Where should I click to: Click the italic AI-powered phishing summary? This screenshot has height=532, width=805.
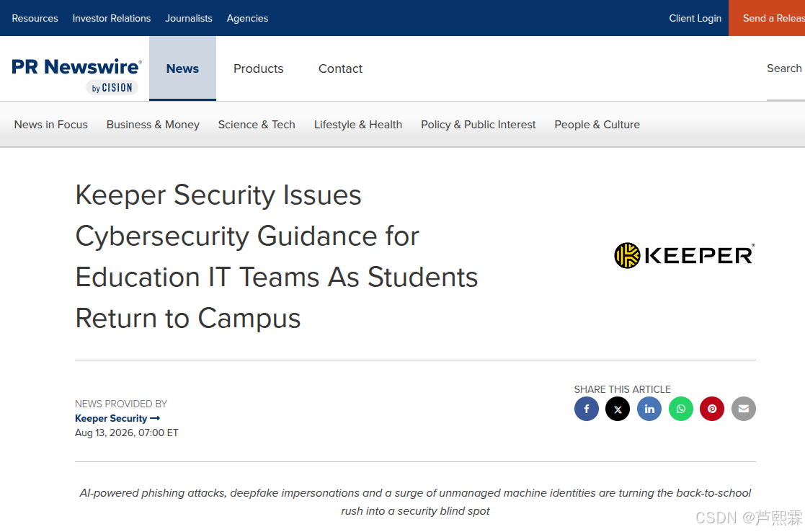[x=415, y=502]
